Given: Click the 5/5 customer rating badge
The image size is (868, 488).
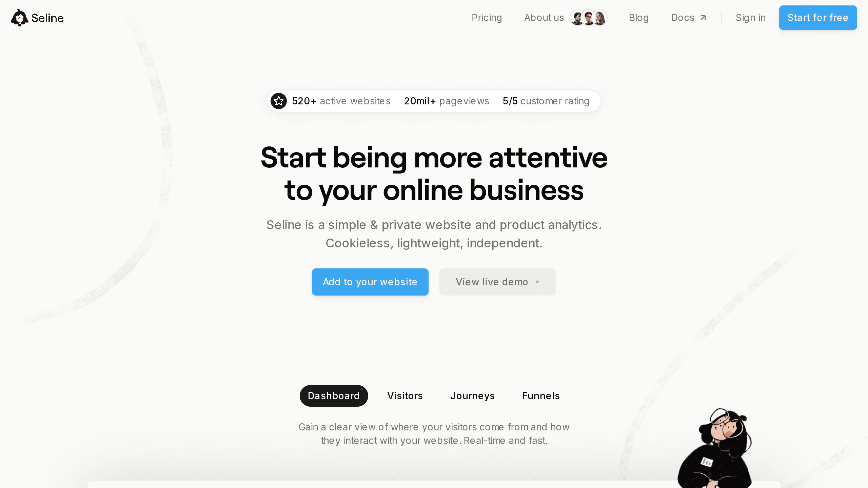Looking at the screenshot, I should (546, 101).
